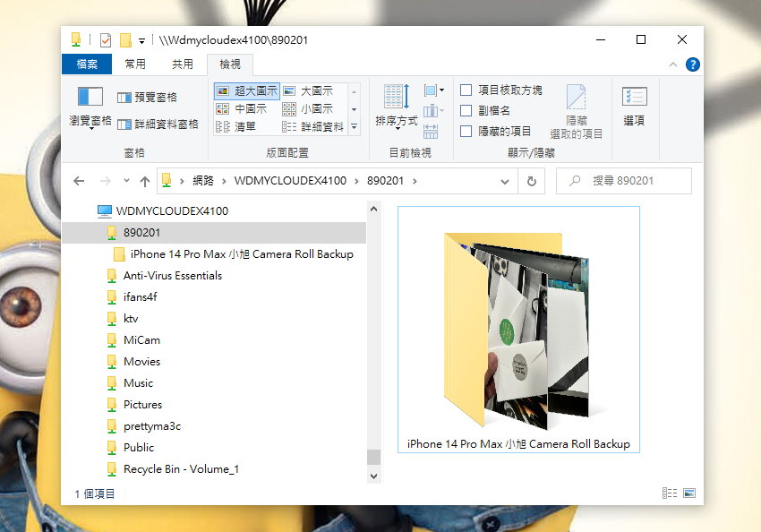Click the 1 個項目 status bar text
This screenshot has height=532, width=761.
pyautogui.click(x=95, y=493)
